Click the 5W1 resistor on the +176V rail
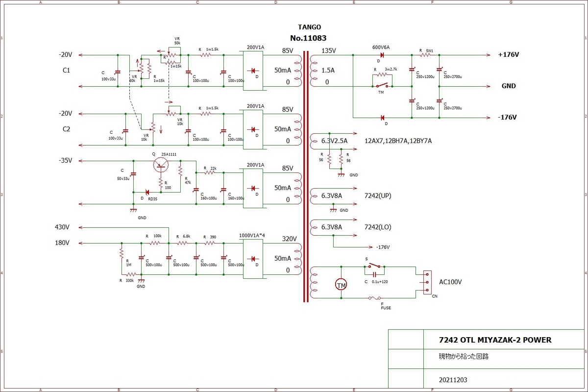Viewport: 588px width, 392px height. pyautogui.click(x=425, y=55)
